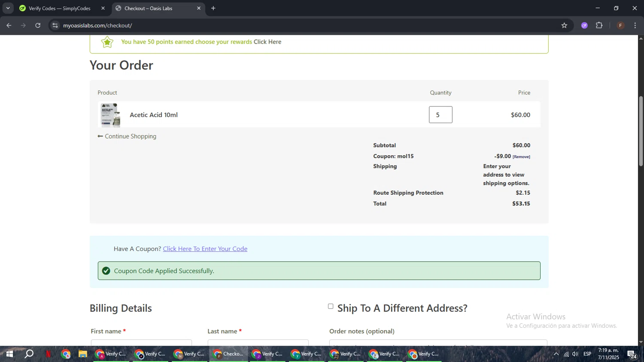Select the Total amount $53.15
Screen dimensions: 644x362
(x=521, y=204)
